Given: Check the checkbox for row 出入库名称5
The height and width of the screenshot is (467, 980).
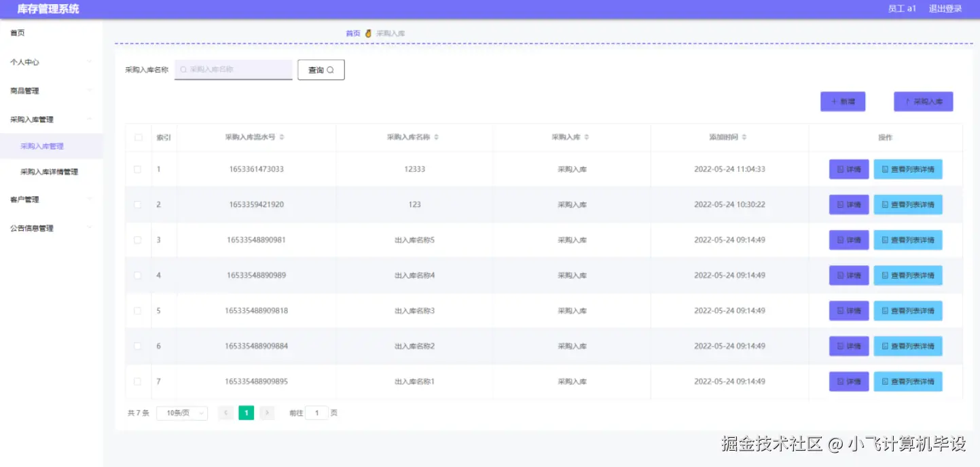Looking at the screenshot, I should (x=138, y=240).
